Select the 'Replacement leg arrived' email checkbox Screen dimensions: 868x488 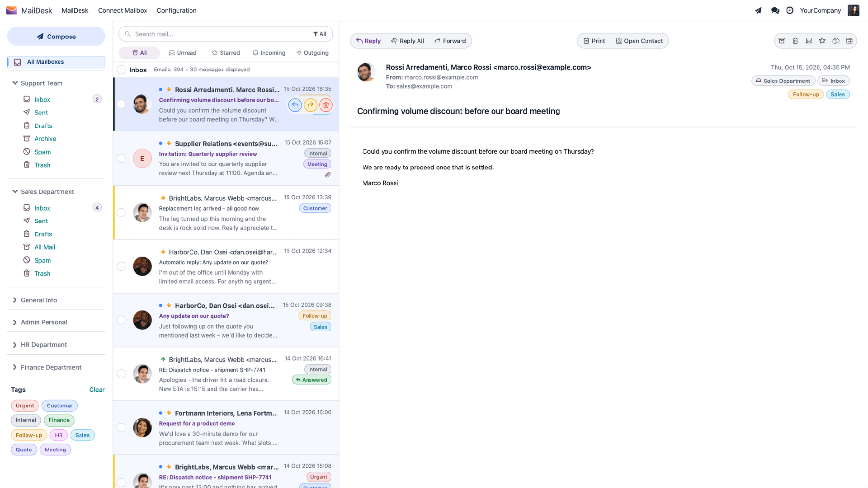click(121, 212)
